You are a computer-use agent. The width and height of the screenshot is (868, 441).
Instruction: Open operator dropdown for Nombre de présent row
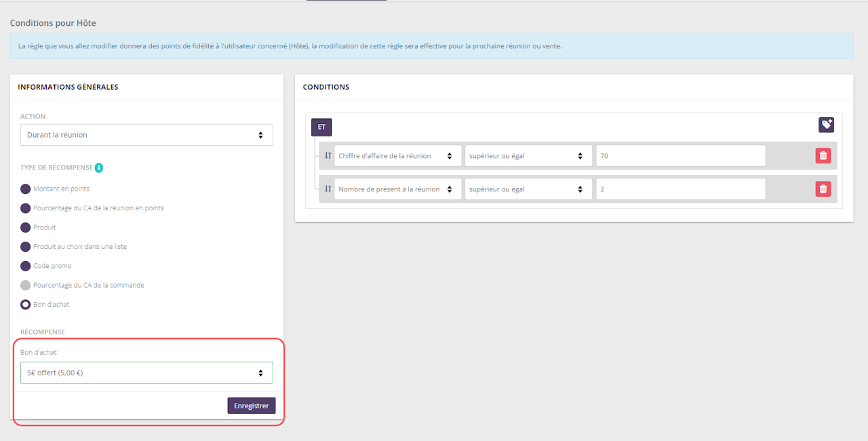(x=528, y=189)
